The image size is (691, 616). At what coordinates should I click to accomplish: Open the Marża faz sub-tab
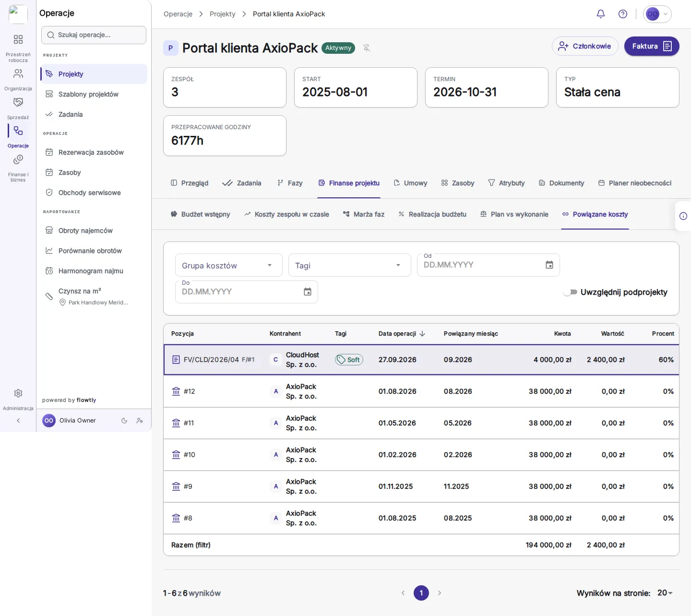pyautogui.click(x=364, y=214)
